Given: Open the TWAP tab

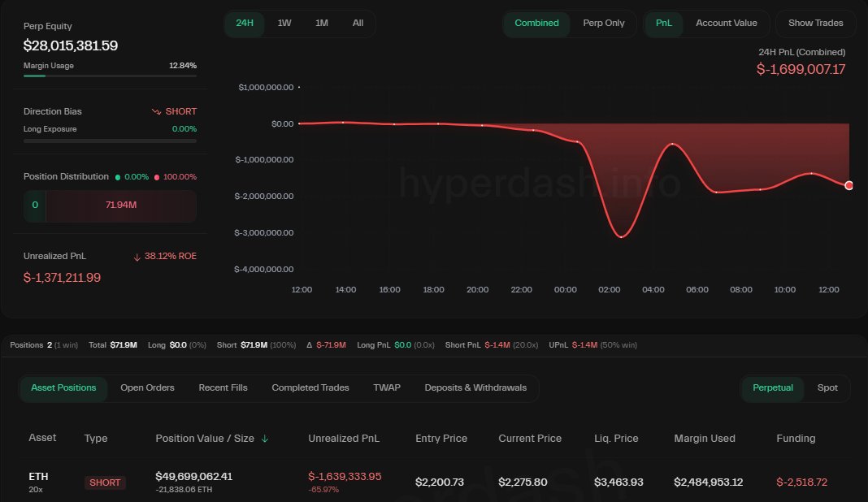Looking at the screenshot, I should point(387,387).
